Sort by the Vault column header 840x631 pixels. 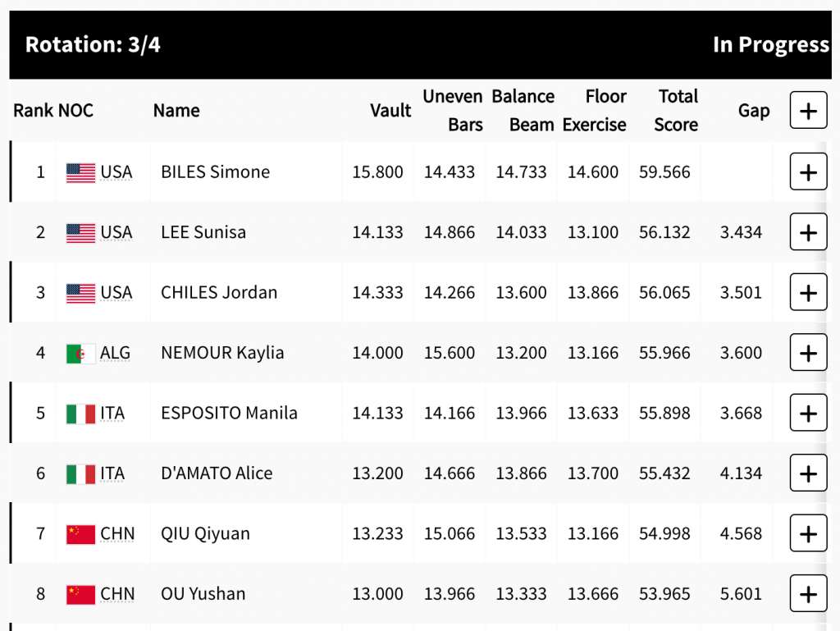pyautogui.click(x=390, y=111)
